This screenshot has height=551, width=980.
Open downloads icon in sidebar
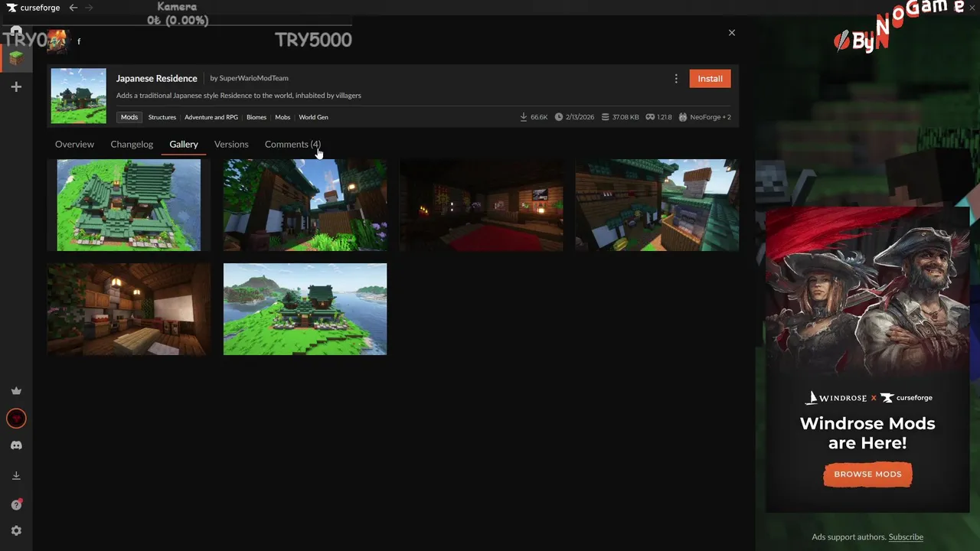(16, 475)
